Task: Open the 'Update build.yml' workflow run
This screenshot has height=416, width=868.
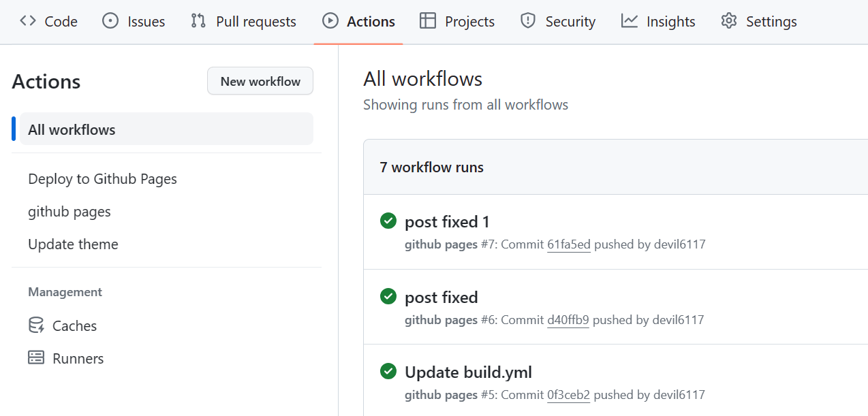Action: coord(468,372)
